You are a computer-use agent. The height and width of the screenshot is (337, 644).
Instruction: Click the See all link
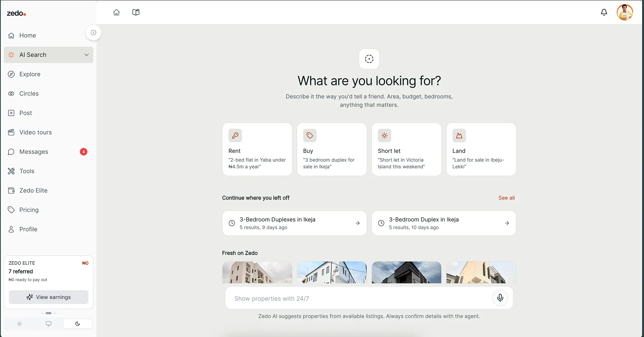[x=507, y=198]
